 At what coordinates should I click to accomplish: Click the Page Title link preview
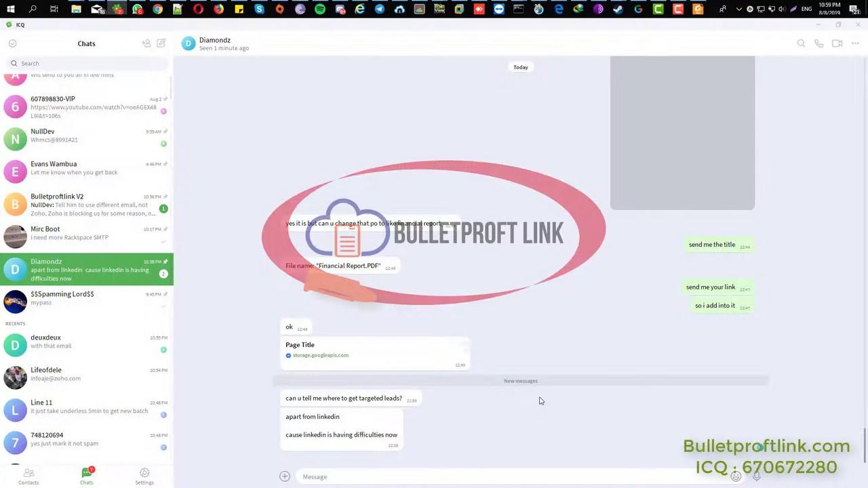pos(374,354)
